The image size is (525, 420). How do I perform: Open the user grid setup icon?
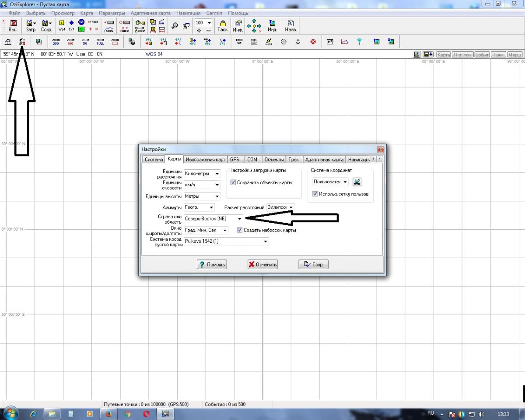(x=357, y=182)
